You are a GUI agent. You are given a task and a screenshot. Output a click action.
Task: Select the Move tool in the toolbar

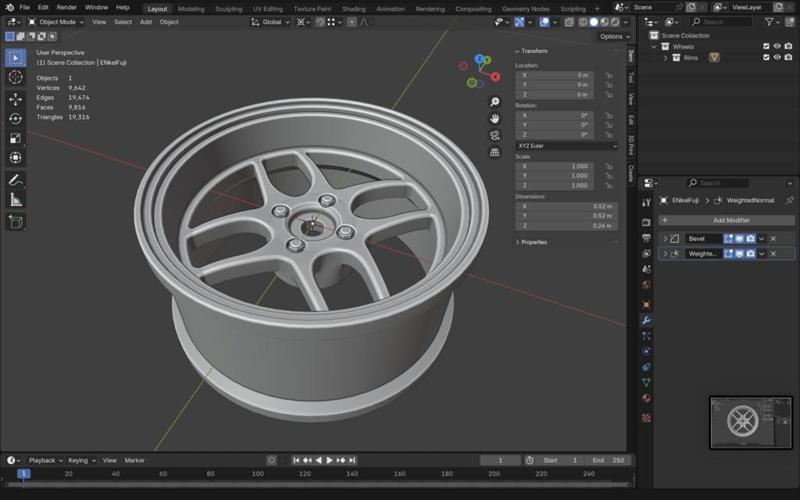tap(15, 99)
